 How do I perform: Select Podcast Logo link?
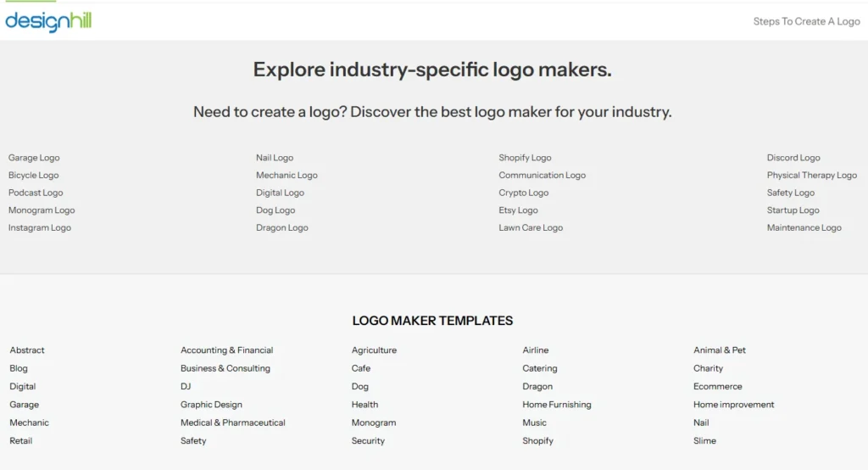36,193
